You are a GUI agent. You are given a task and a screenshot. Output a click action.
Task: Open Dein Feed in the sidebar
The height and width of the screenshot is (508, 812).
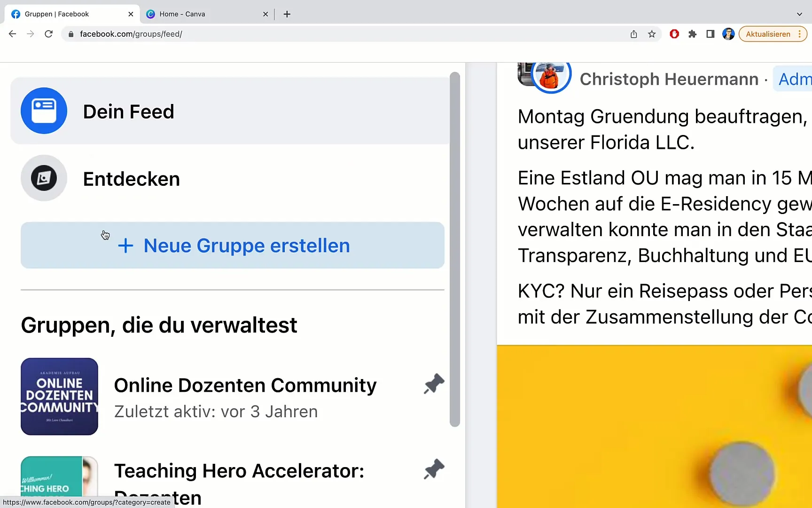point(230,111)
